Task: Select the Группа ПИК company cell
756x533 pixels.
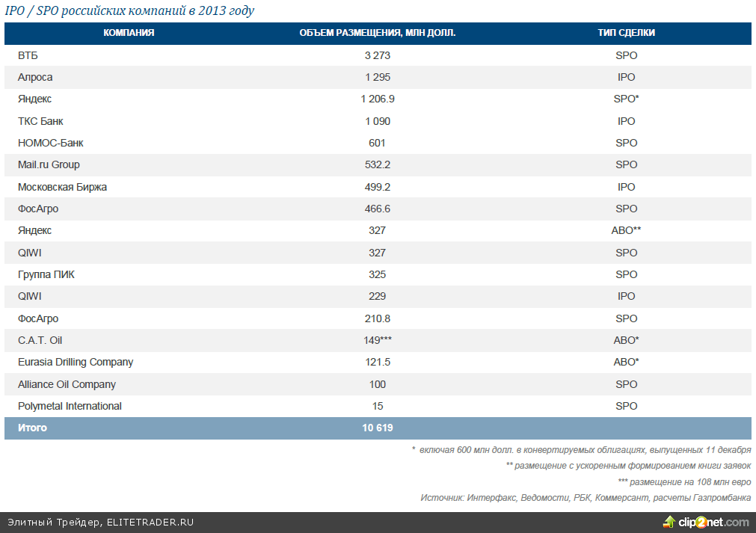Action: (x=46, y=274)
